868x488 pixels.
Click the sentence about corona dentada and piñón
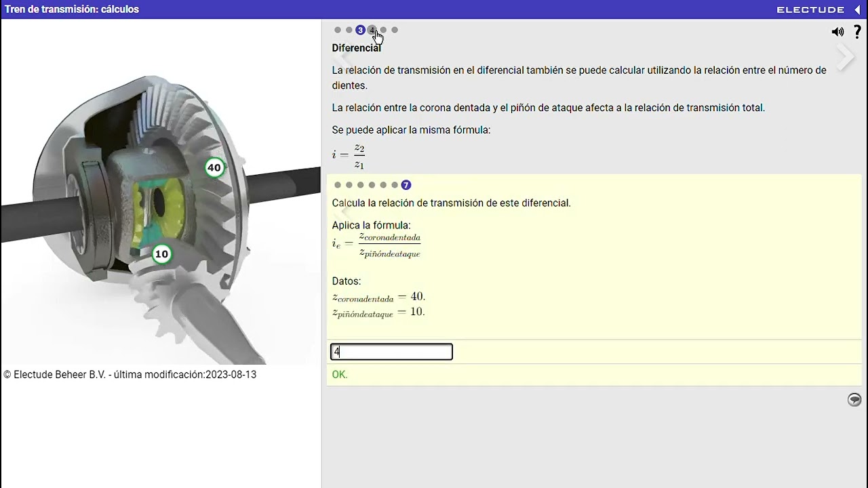pos(548,107)
